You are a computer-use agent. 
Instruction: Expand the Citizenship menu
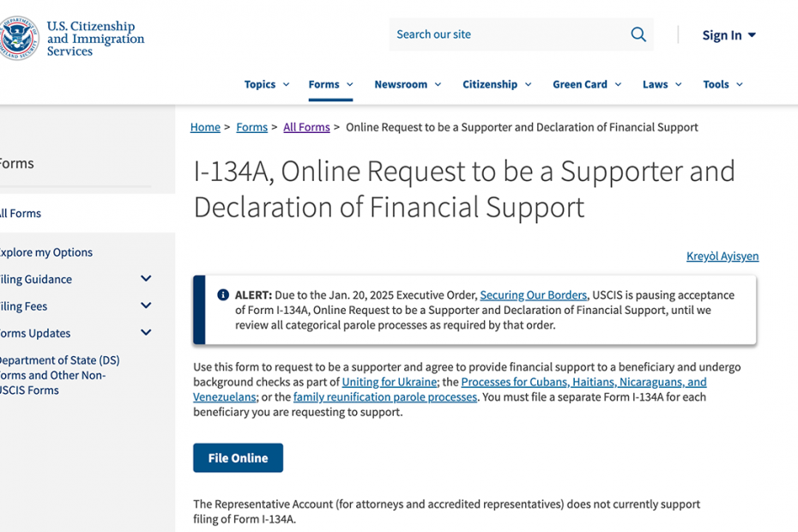point(497,84)
